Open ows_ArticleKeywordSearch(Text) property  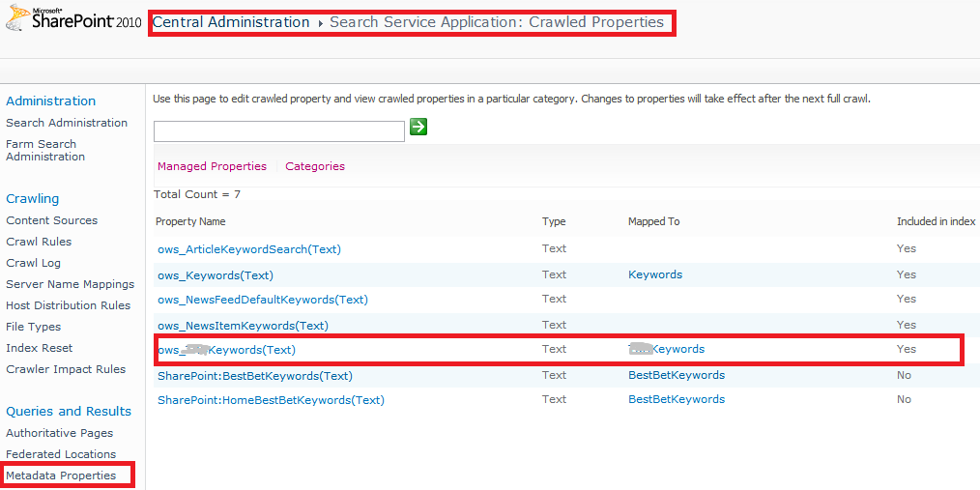(x=249, y=249)
